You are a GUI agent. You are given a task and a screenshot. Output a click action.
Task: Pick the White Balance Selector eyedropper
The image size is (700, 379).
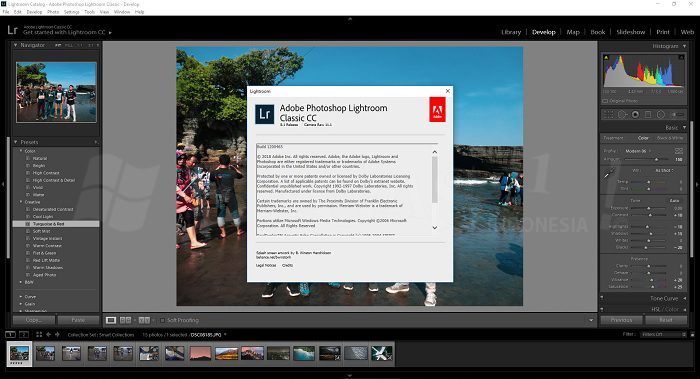(x=608, y=173)
